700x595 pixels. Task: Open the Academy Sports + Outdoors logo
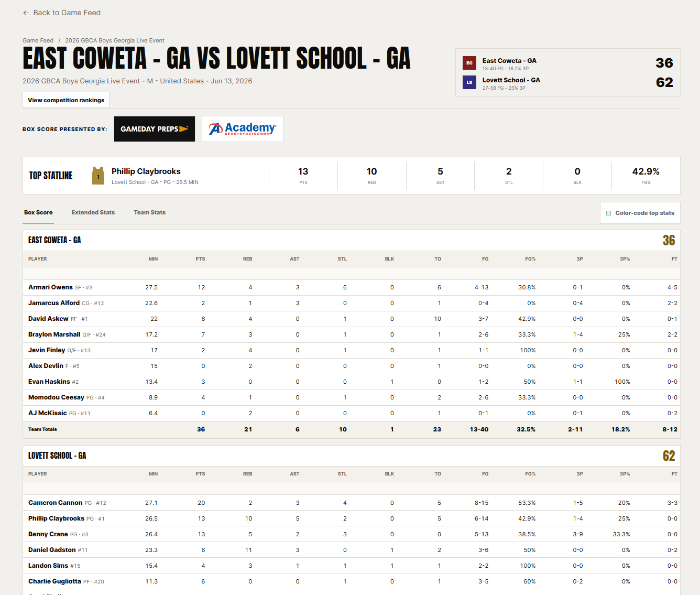coord(243,129)
